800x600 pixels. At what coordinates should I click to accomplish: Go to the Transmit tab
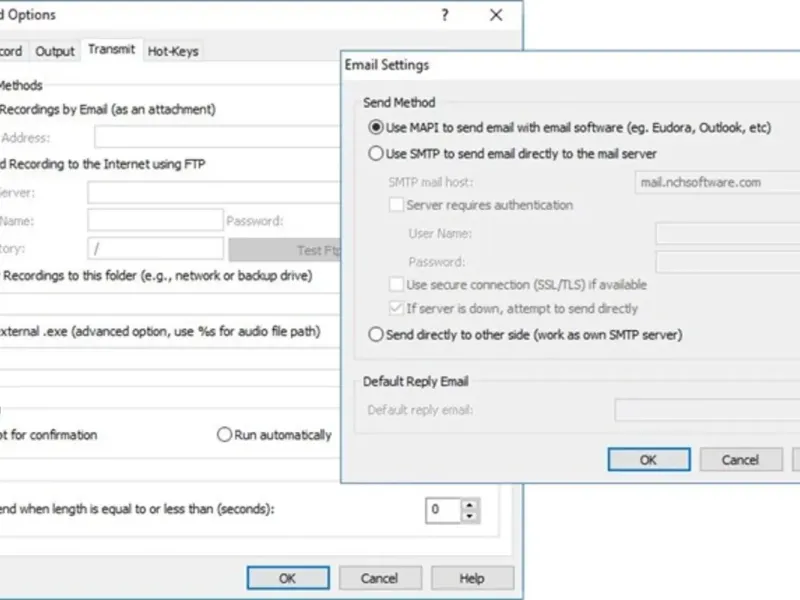(x=111, y=49)
